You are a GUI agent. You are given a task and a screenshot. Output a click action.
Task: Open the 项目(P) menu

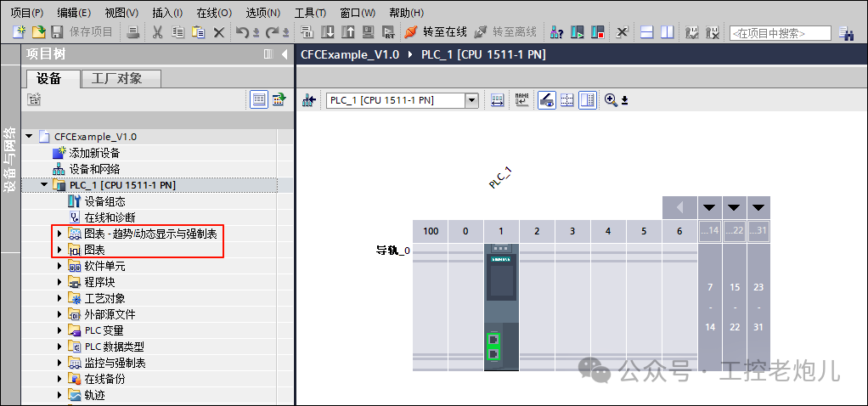27,12
